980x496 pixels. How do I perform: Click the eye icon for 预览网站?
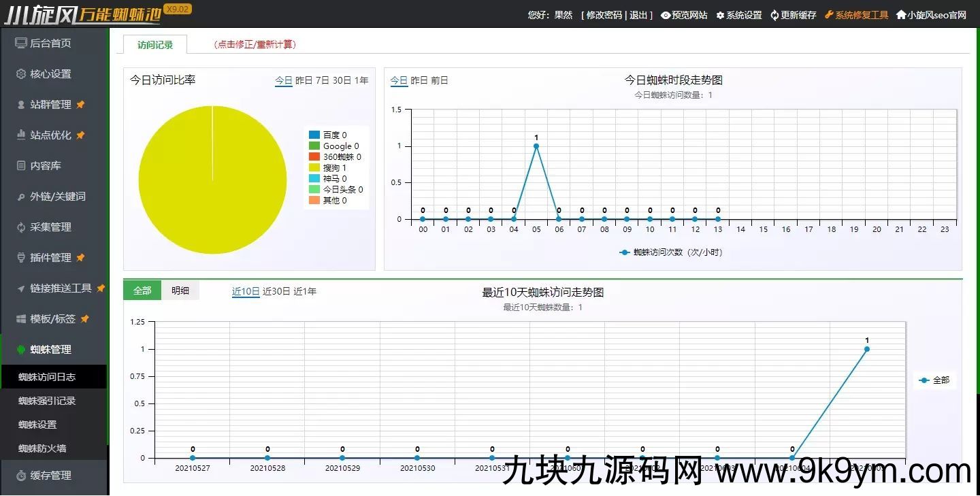pyautogui.click(x=665, y=15)
